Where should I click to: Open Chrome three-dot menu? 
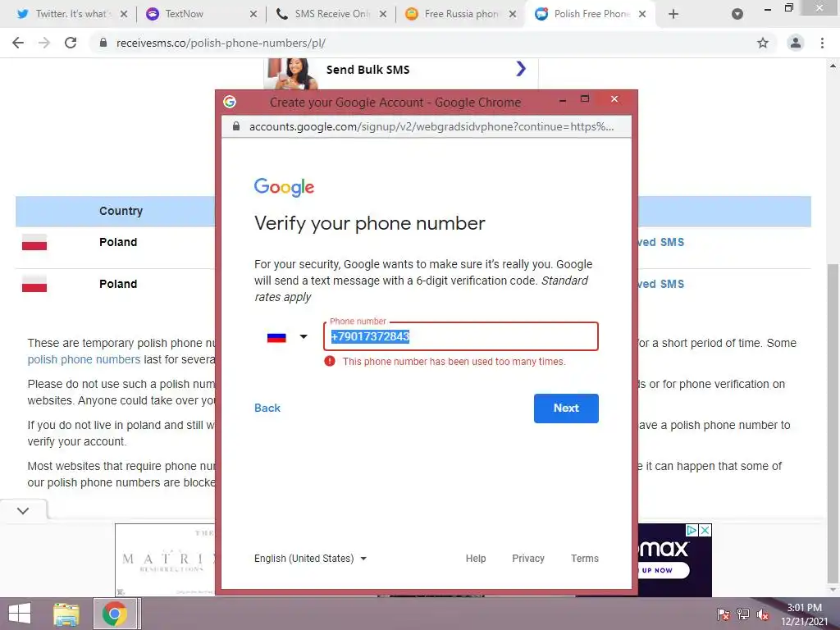pyautogui.click(x=822, y=43)
